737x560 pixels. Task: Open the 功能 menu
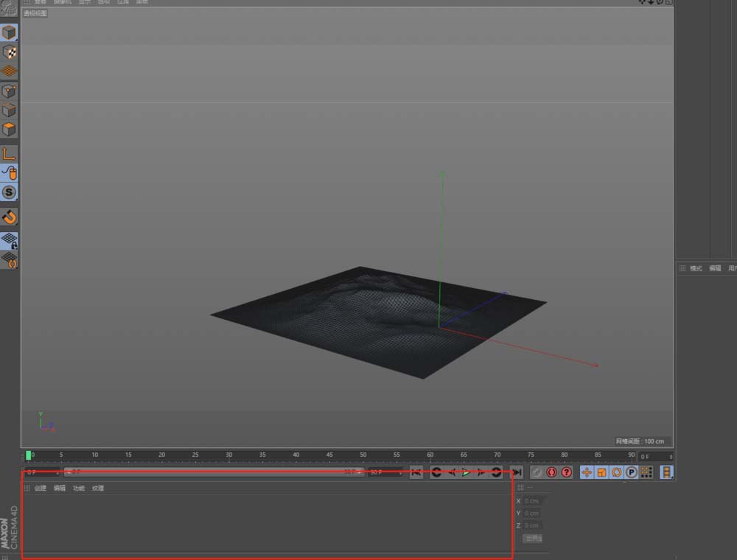(x=79, y=488)
